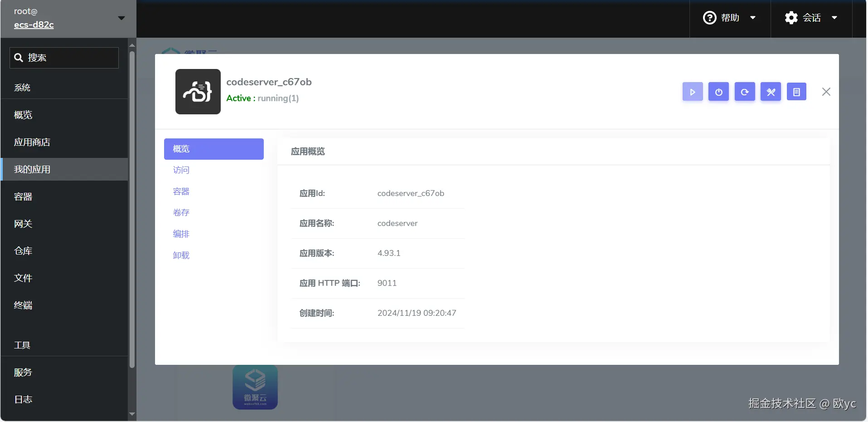Open settings via the gear icon
Image resolution: width=868 pixels, height=422 pixels.
pyautogui.click(x=791, y=18)
